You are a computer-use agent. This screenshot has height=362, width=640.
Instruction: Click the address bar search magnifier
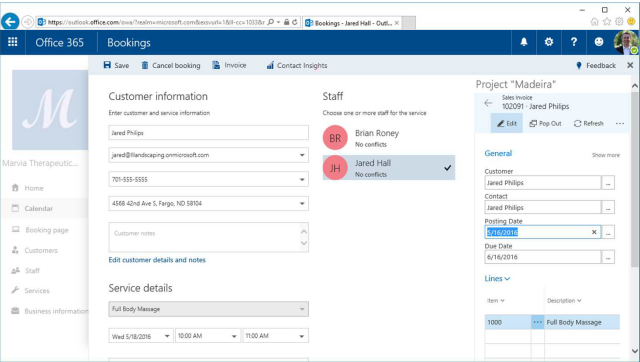click(270, 22)
